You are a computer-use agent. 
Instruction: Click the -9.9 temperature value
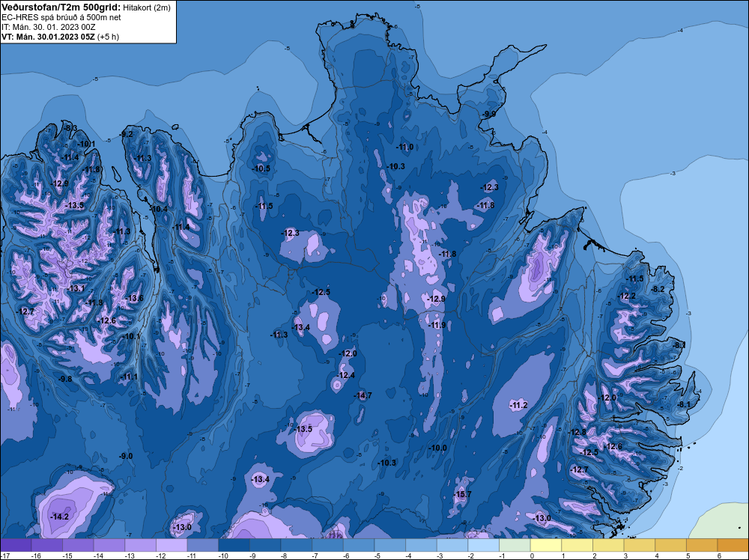pos(489,114)
